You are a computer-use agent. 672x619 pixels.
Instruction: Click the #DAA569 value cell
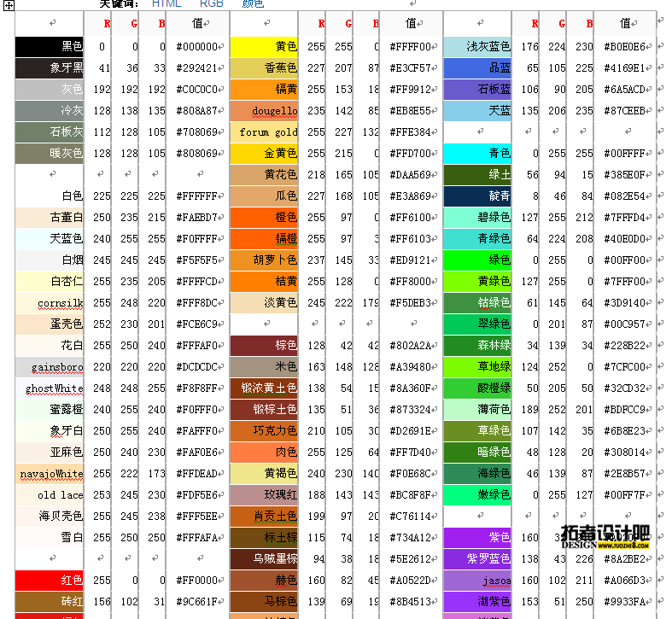click(411, 175)
